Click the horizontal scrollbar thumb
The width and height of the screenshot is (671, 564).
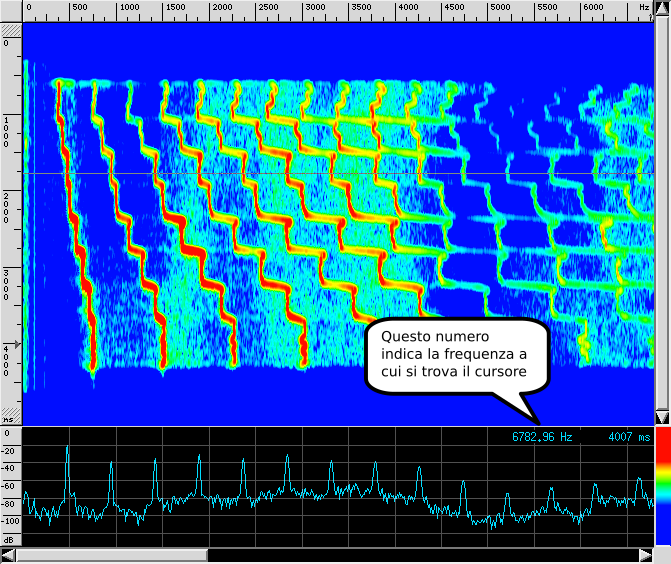pyautogui.click(x=112, y=555)
